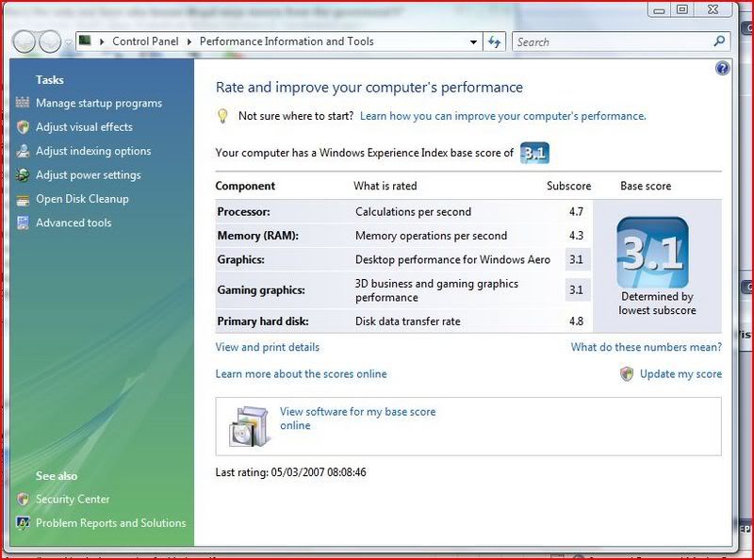Image resolution: width=754 pixels, height=560 pixels.
Task: Click the Subscore column header
Action: point(569,186)
